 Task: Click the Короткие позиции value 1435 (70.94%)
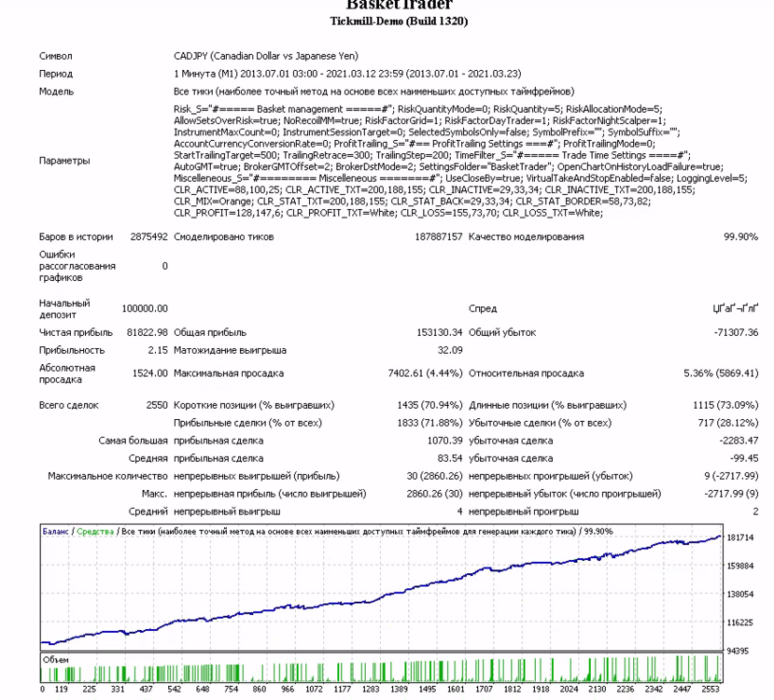coord(429,405)
